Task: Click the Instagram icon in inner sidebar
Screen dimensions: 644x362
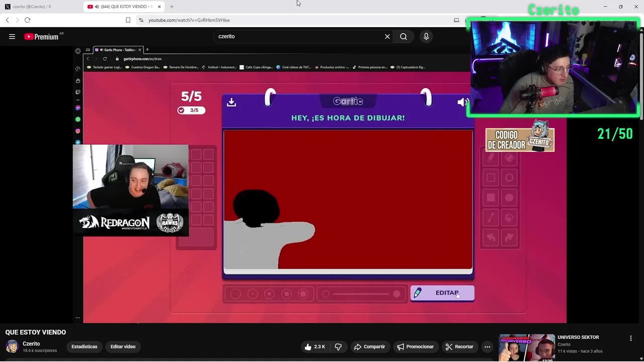Action: 77,131
